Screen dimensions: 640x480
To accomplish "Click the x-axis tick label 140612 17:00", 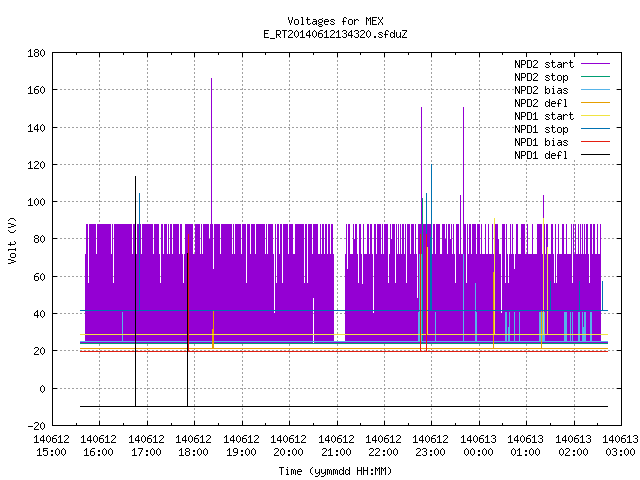I will pyautogui.click(x=147, y=446).
